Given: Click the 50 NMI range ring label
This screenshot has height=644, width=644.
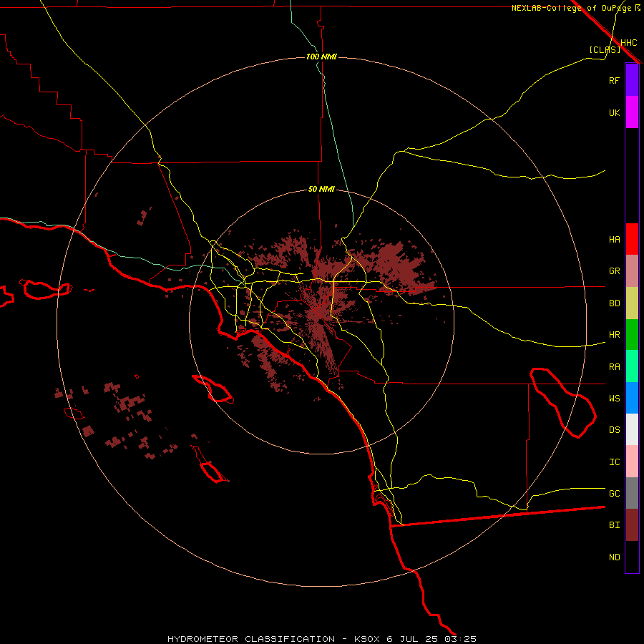Looking at the screenshot, I should 321,189.
